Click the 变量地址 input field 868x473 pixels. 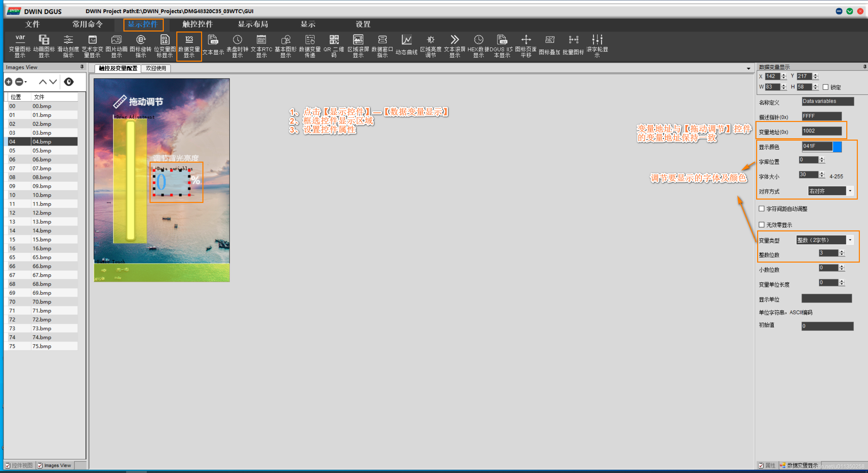click(x=821, y=131)
